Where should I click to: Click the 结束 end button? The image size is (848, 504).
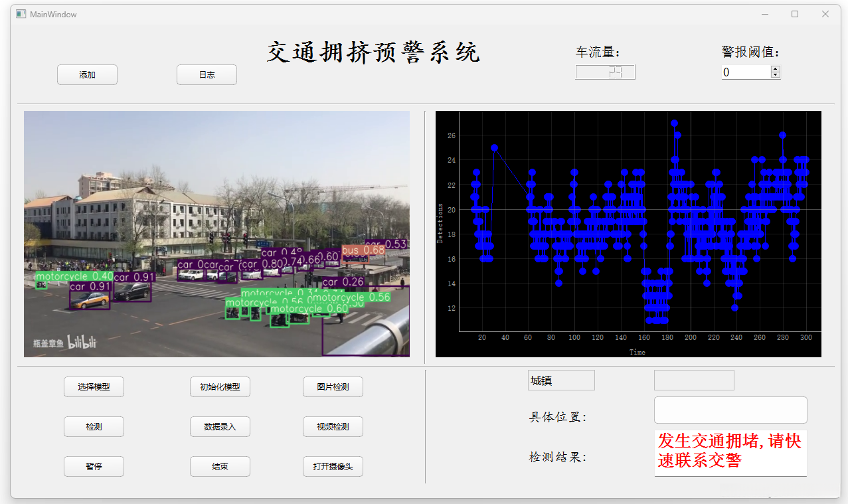(x=220, y=467)
